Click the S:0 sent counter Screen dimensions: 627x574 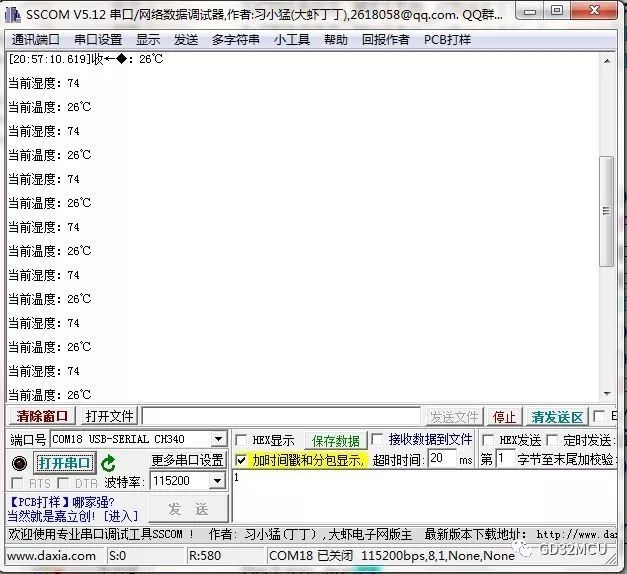(118, 556)
